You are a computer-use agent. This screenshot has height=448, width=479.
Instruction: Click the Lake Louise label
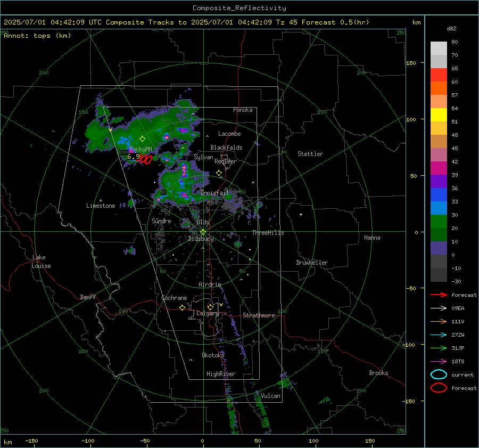click(41, 262)
